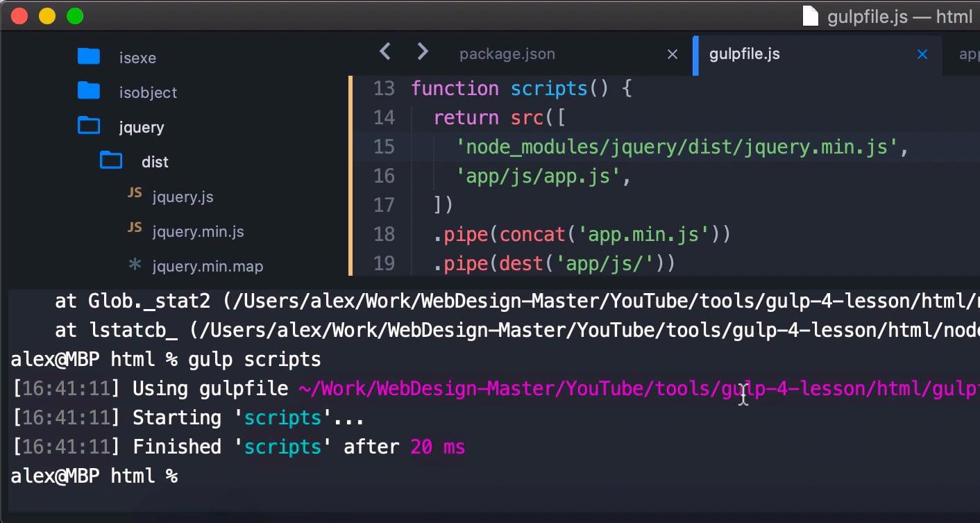Open jquery.js file in sidebar
Screen dimensions: 980x523
coord(183,197)
